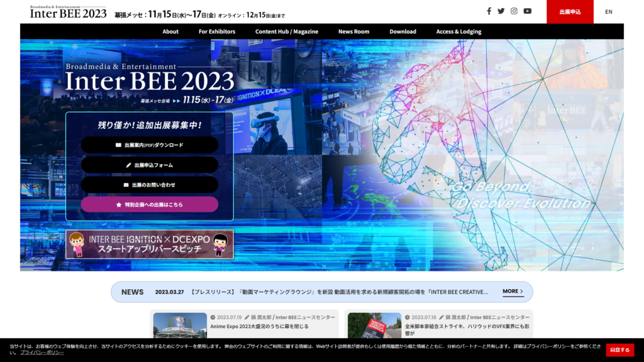Open the Download menu
The height and width of the screenshot is (362, 644).
coord(402,31)
